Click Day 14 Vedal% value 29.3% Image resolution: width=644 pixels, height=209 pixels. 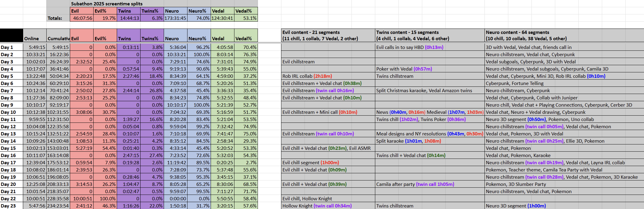(246, 141)
